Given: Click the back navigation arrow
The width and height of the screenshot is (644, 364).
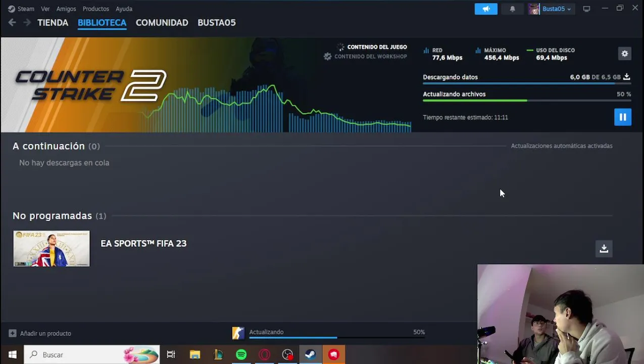Looking at the screenshot, I should [12, 22].
